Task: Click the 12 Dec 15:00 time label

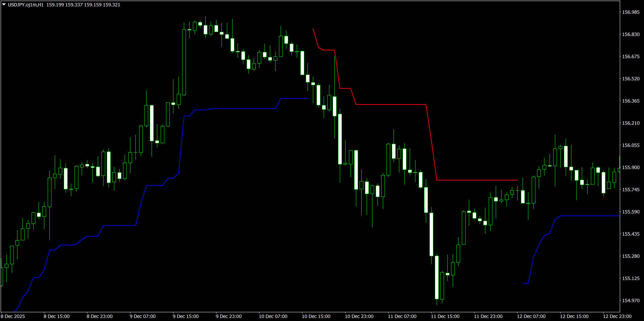Action: pos(574,316)
